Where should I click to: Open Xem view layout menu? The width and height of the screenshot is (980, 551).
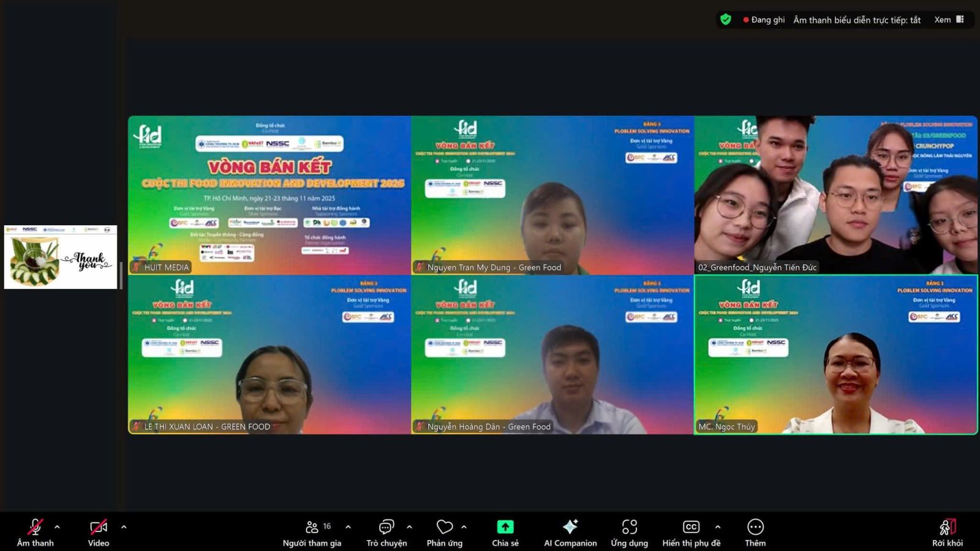(x=949, y=20)
